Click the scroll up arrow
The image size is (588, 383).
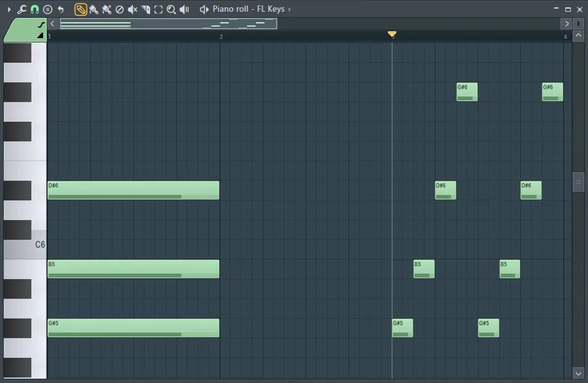pos(578,36)
